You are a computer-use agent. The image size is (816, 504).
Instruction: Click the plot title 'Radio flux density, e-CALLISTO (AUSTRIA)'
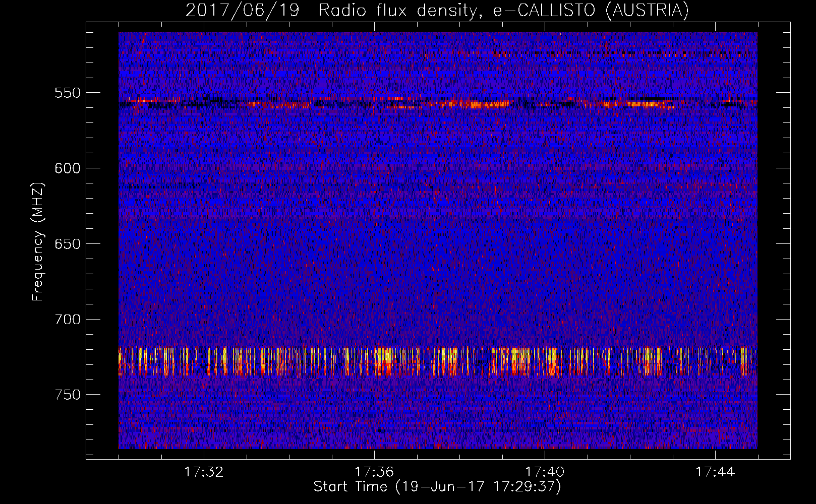(x=503, y=10)
